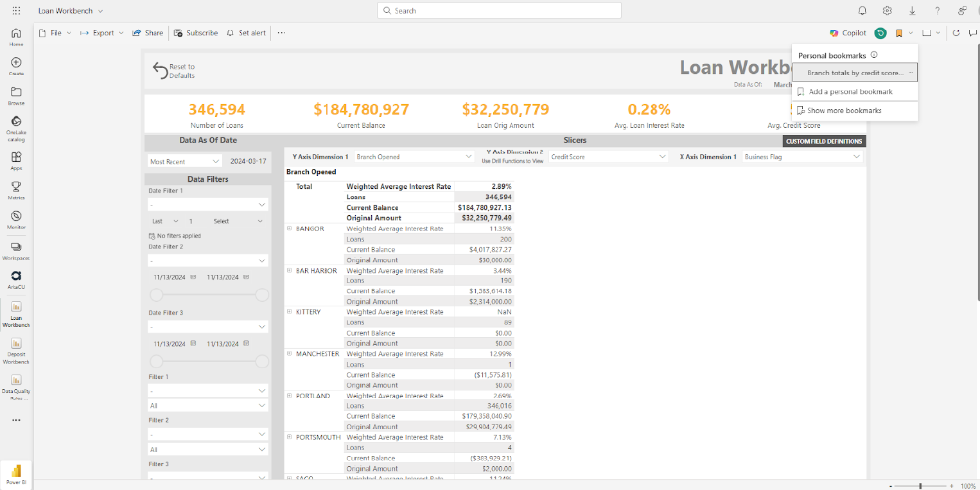Open more toolbar options ellipsis
980x490 pixels.
tap(281, 33)
